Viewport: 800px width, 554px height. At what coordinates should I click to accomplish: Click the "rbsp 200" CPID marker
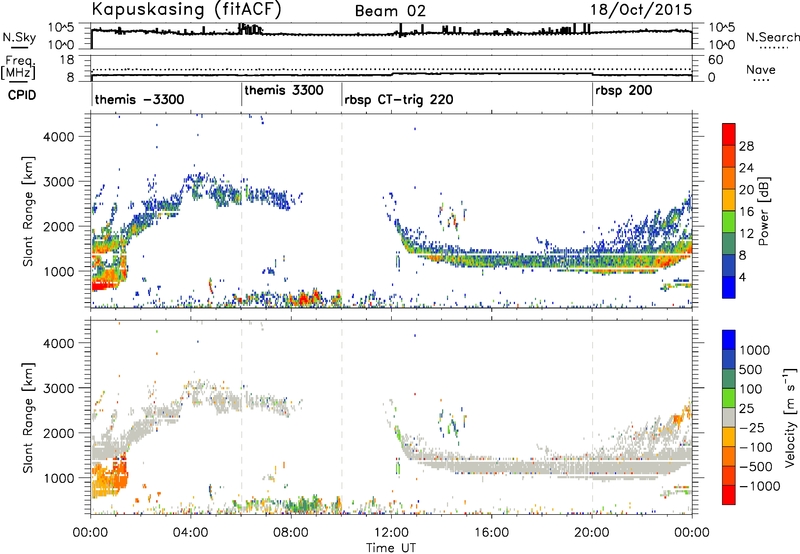[623, 90]
